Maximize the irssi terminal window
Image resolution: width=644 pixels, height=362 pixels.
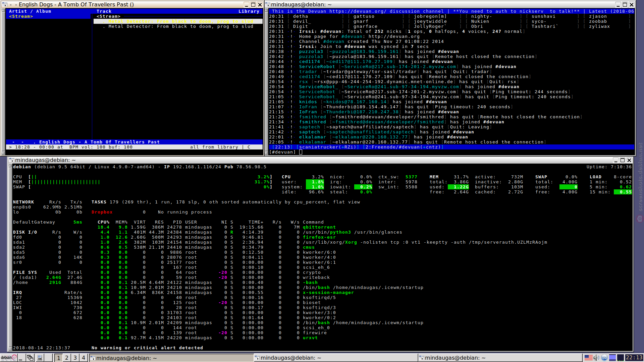coord(625,4)
